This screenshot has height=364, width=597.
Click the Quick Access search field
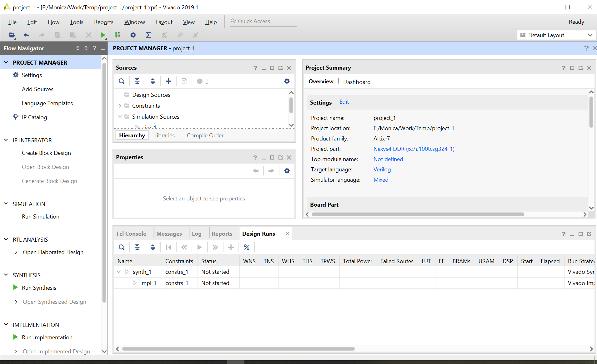(263, 21)
